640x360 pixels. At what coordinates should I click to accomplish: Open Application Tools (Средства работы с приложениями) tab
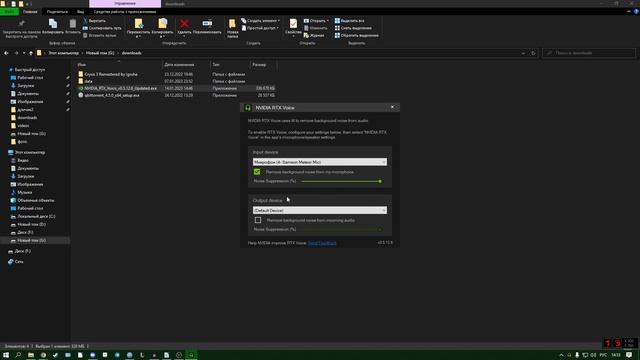[125, 12]
